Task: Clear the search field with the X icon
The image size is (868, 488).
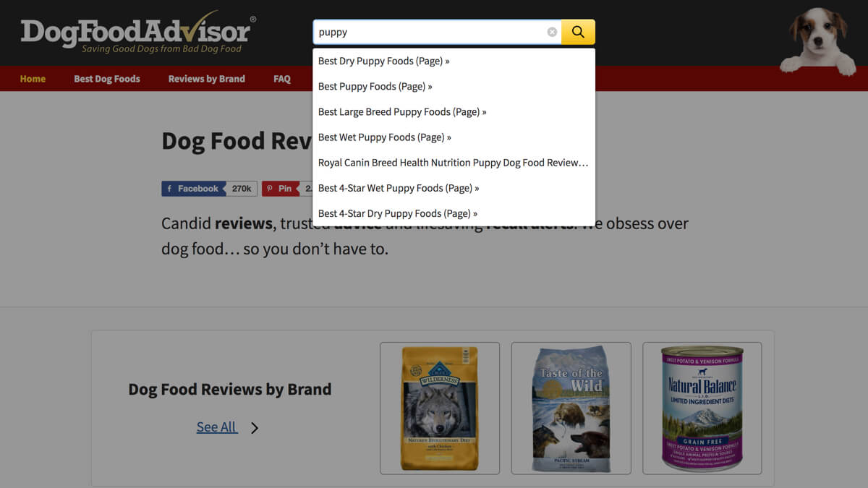Action: 552,32
